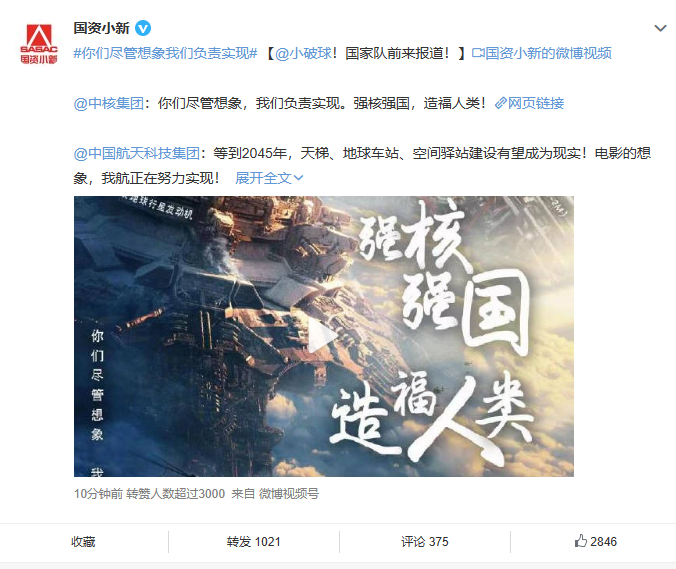Viewport: 676px width, 569px height.
Task: Expand full text with 展开全文
Action: (269, 178)
